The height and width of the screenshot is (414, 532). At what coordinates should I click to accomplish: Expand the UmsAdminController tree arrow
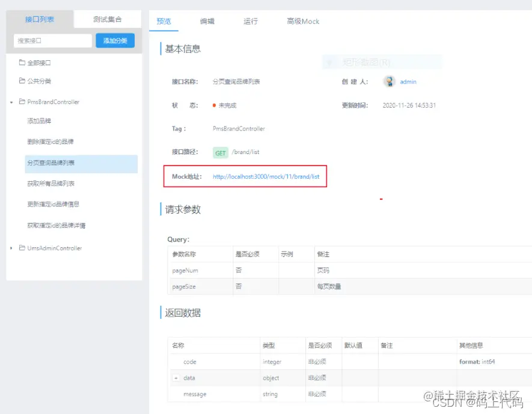coord(11,249)
